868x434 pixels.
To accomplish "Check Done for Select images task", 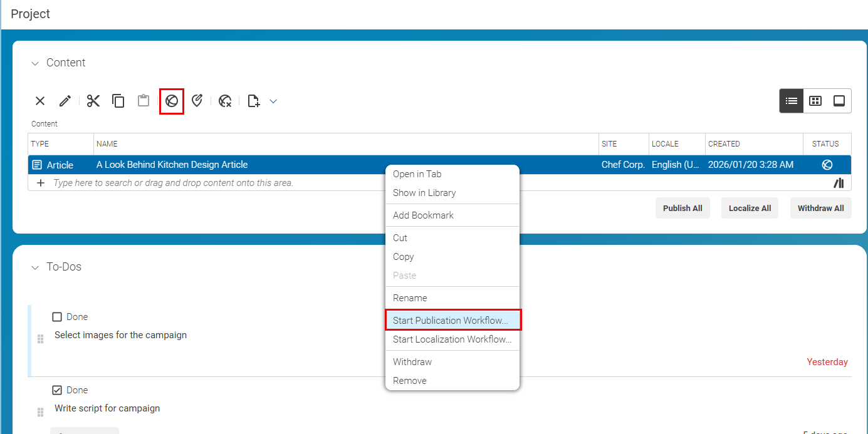I will click(x=57, y=317).
